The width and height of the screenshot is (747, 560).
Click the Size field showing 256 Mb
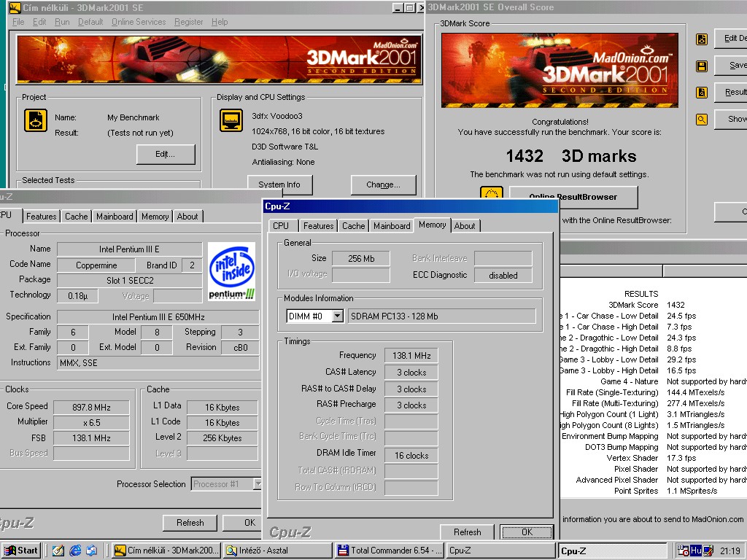pyautogui.click(x=361, y=259)
